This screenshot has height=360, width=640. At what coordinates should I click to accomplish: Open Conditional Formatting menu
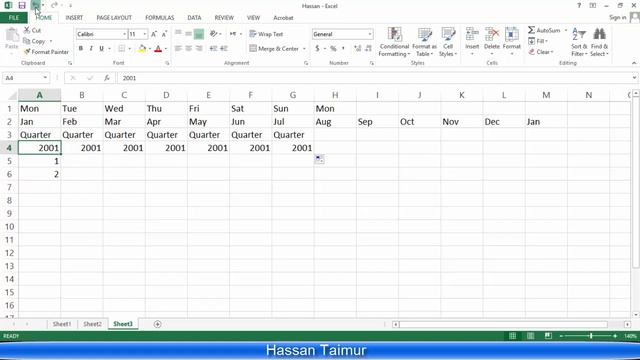[394, 42]
